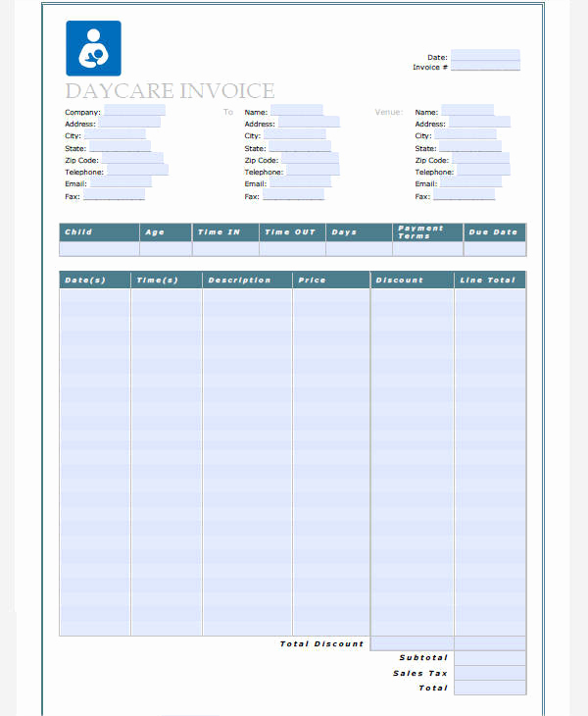588x716 pixels.
Task: Click the Venue section Email field
Action: coord(470,181)
